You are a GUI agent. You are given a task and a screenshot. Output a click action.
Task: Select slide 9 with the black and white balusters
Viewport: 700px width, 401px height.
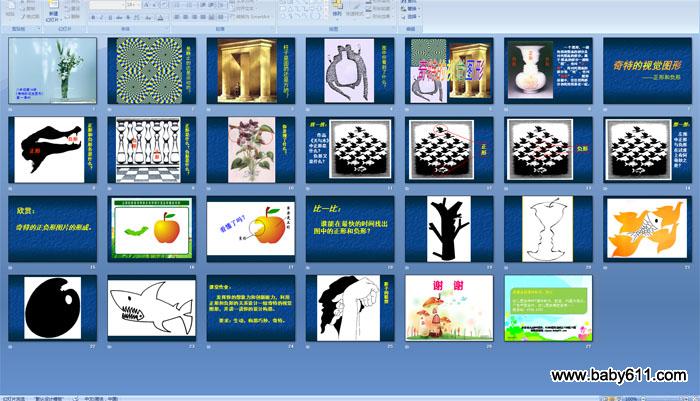151,150
